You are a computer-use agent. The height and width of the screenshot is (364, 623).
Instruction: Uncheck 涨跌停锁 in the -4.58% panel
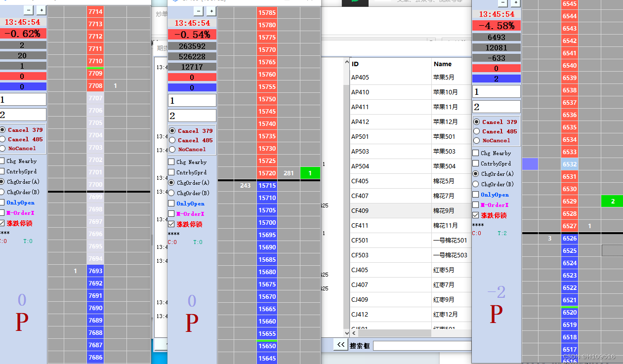click(476, 215)
